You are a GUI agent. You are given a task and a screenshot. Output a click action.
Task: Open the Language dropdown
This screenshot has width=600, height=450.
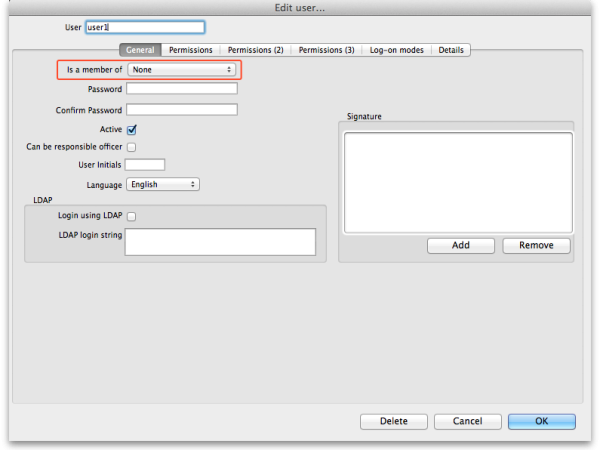point(163,185)
